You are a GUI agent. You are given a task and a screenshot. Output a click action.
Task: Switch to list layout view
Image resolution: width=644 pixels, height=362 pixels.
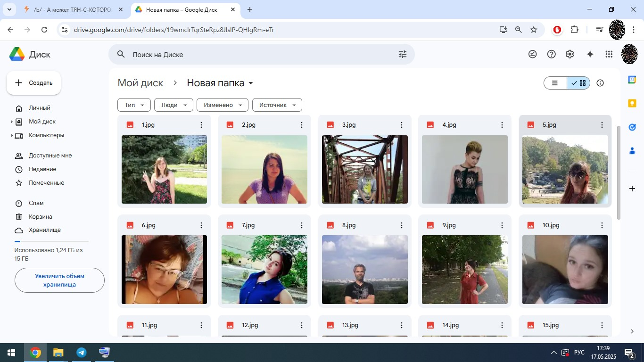click(x=555, y=83)
